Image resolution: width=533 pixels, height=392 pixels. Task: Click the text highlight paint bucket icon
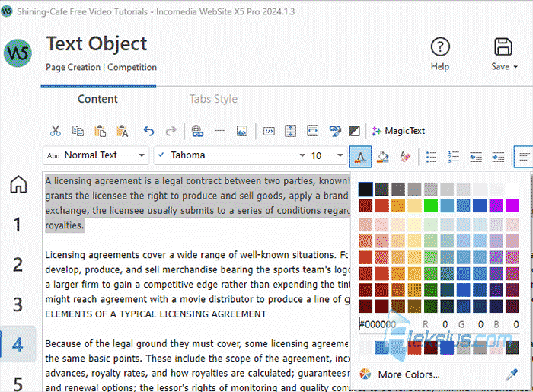tap(383, 157)
